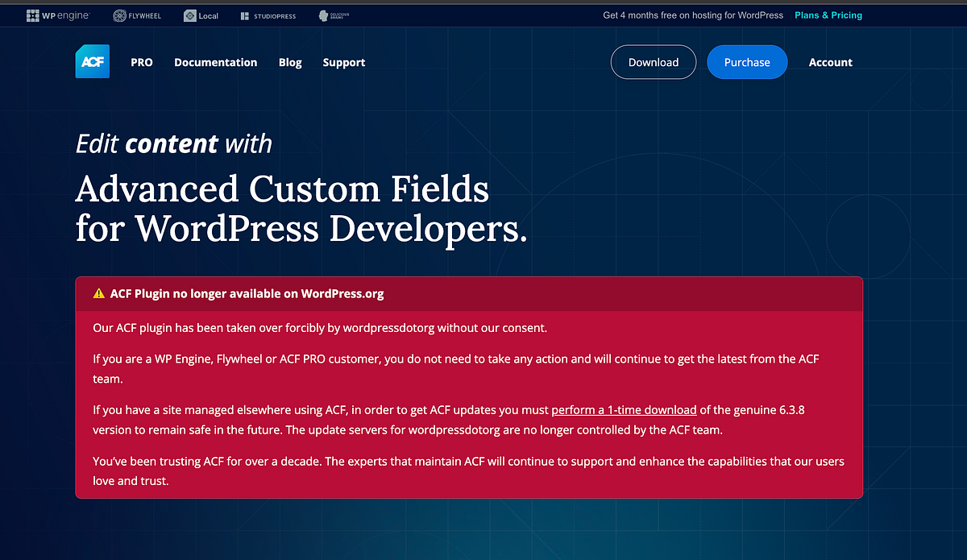This screenshot has width=967, height=560.
Task: Click the Download button
Action: click(x=653, y=62)
